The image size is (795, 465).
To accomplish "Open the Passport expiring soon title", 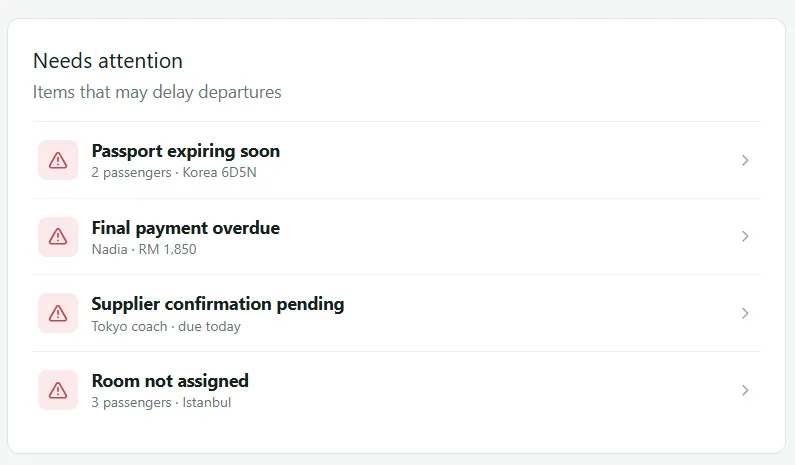I will (x=186, y=151).
